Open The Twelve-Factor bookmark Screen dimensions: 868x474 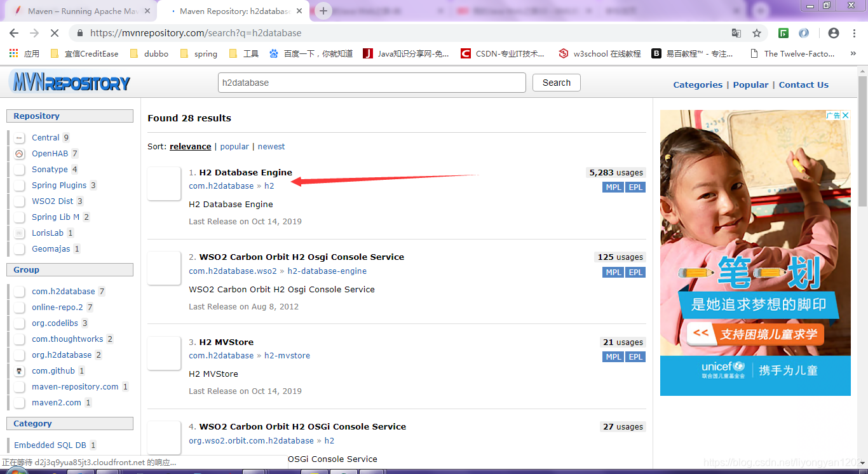(x=792, y=54)
